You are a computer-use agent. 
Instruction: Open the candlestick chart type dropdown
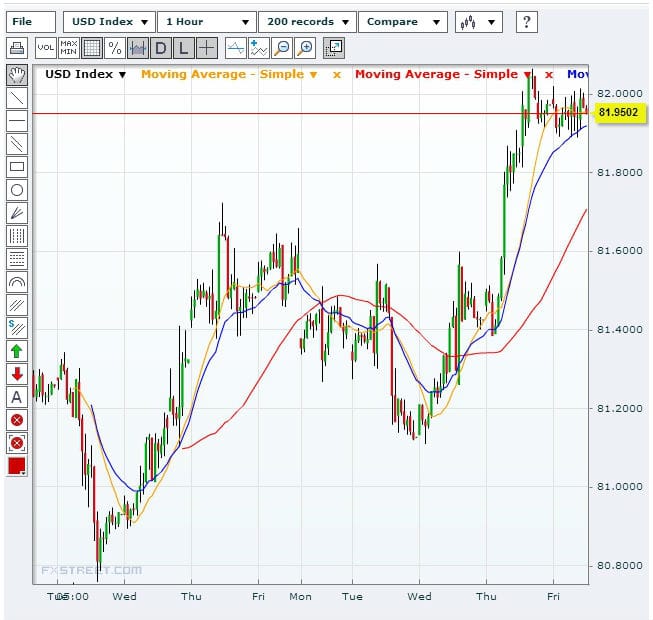coord(479,22)
